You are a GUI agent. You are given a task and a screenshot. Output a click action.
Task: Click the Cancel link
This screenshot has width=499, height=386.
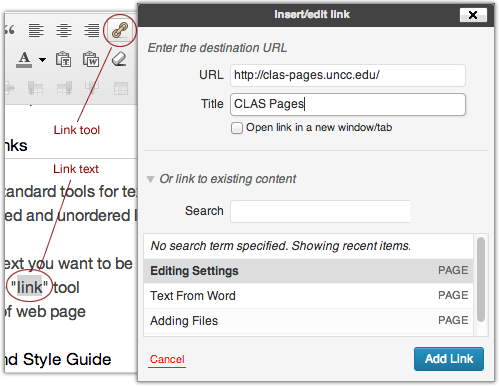pos(167,359)
